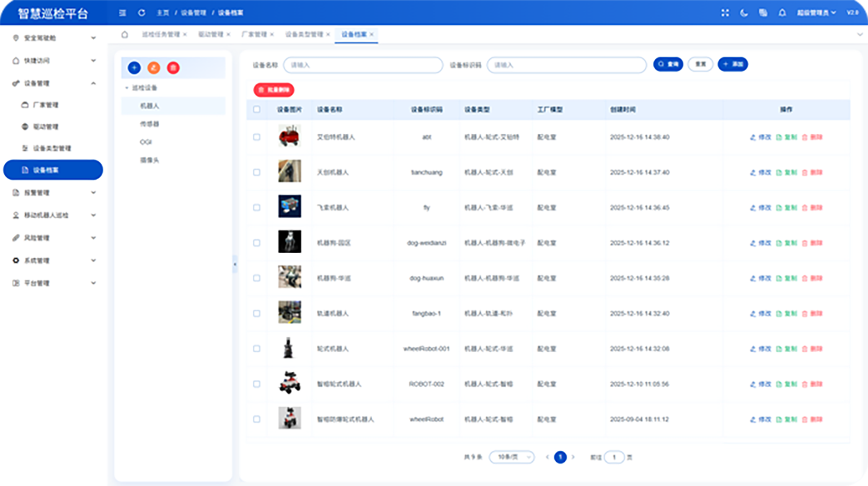Refresh the page with the reload icon
Image resolution: width=868 pixels, height=486 pixels.
(x=141, y=12)
